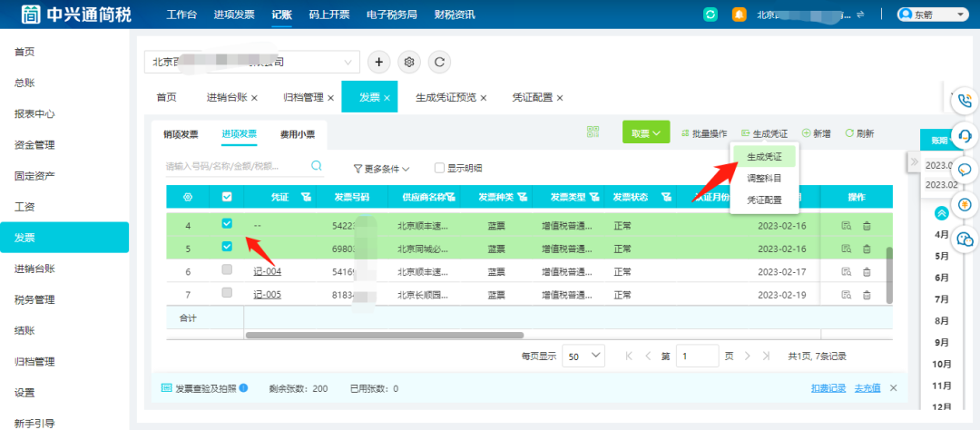Open the company name dropdown

[252, 62]
